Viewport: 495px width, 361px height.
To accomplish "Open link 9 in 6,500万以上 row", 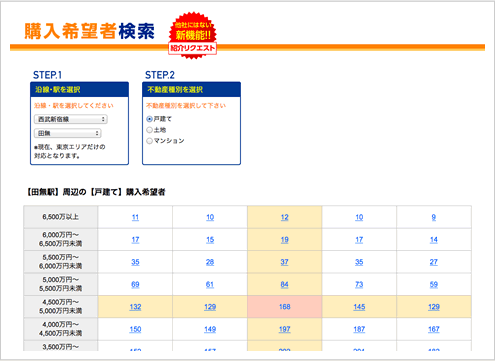I will point(434,217).
